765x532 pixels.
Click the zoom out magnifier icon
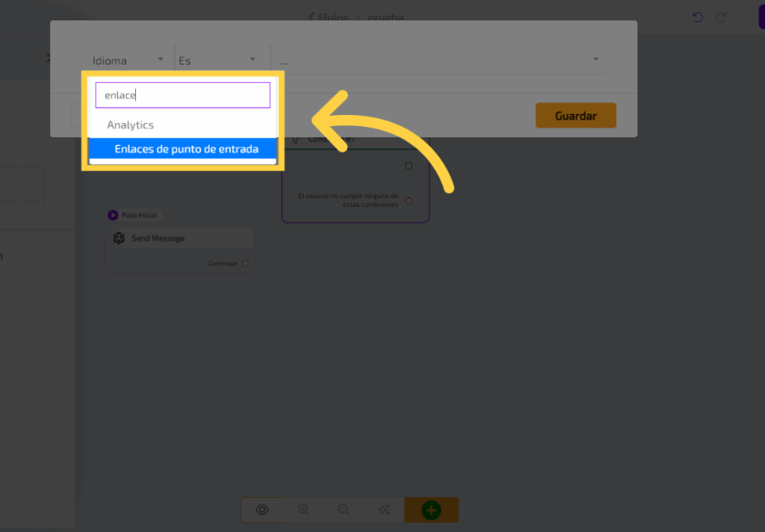(x=344, y=510)
